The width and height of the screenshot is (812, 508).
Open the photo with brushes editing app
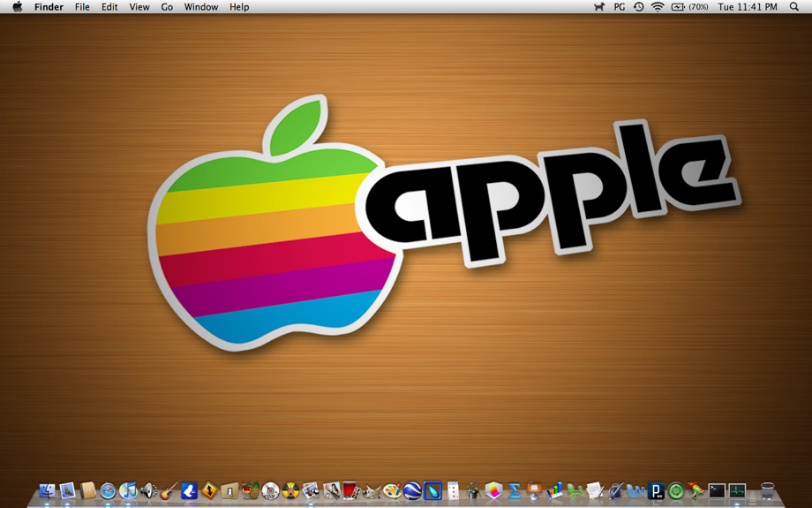pyautogui.click(x=331, y=490)
